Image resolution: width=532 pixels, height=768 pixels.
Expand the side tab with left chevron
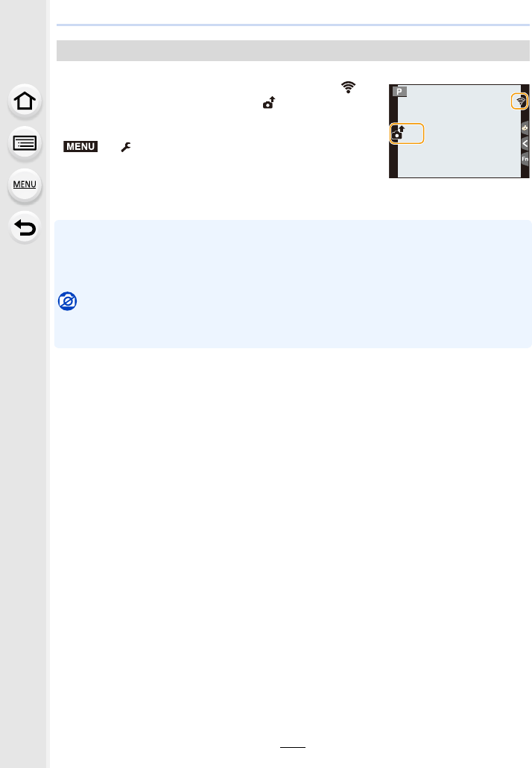525,143
